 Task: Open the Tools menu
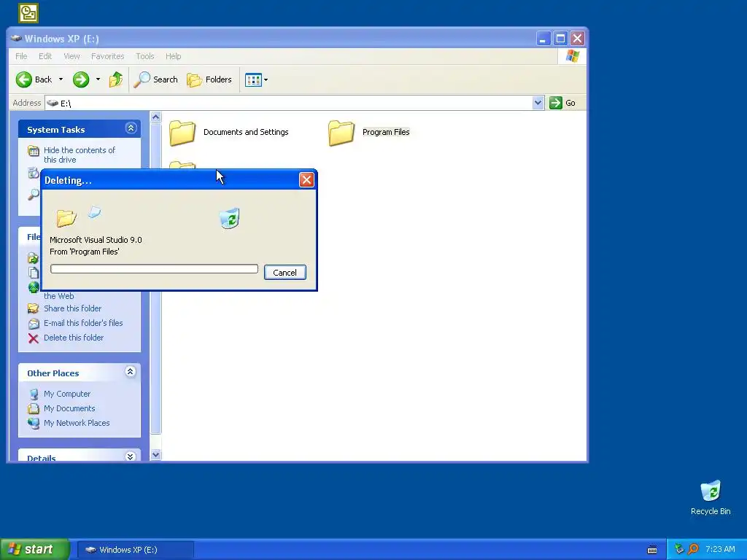pos(145,56)
